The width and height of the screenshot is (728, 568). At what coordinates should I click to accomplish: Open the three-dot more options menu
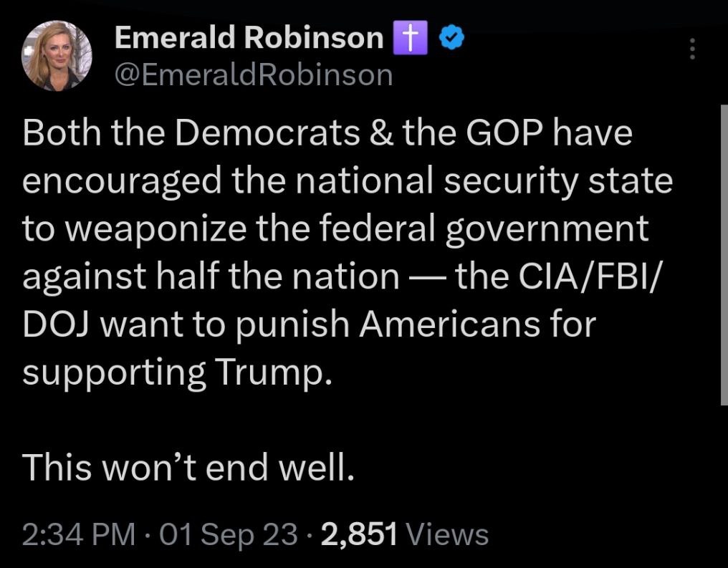click(x=691, y=49)
